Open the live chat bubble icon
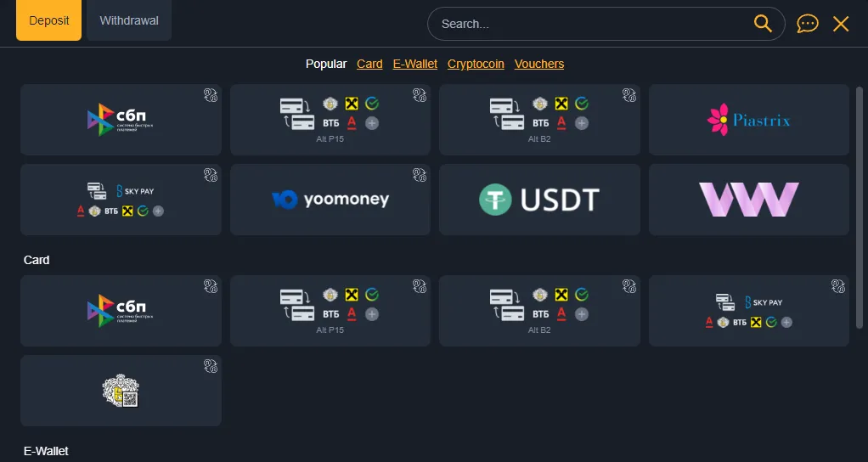868x462 pixels. pos(807,23)
